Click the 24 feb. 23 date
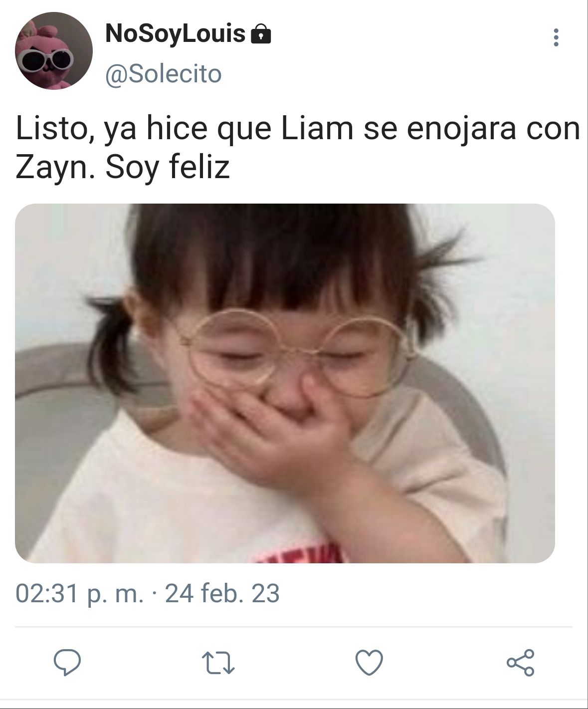Image resolution: width=588 pixels, height=709 pixels. coord(222,594)
